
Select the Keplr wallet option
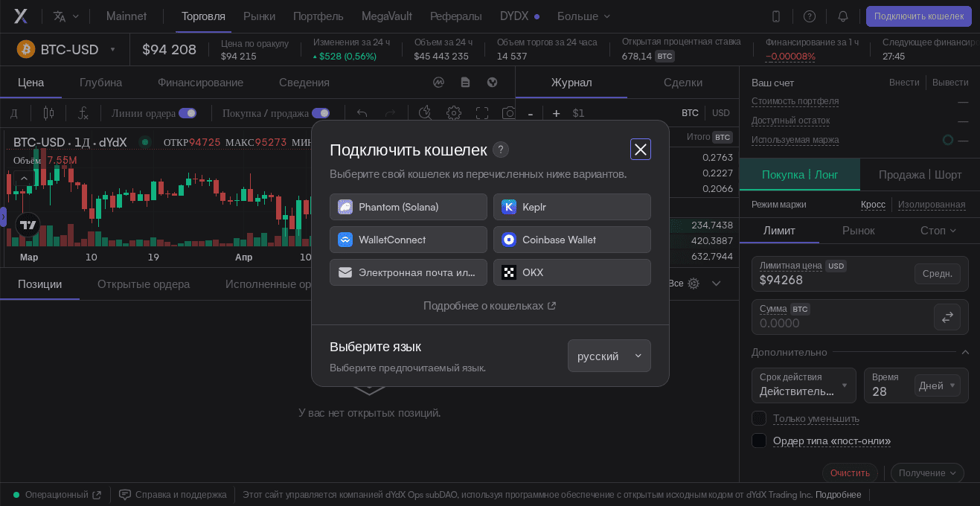click(572, 207)
